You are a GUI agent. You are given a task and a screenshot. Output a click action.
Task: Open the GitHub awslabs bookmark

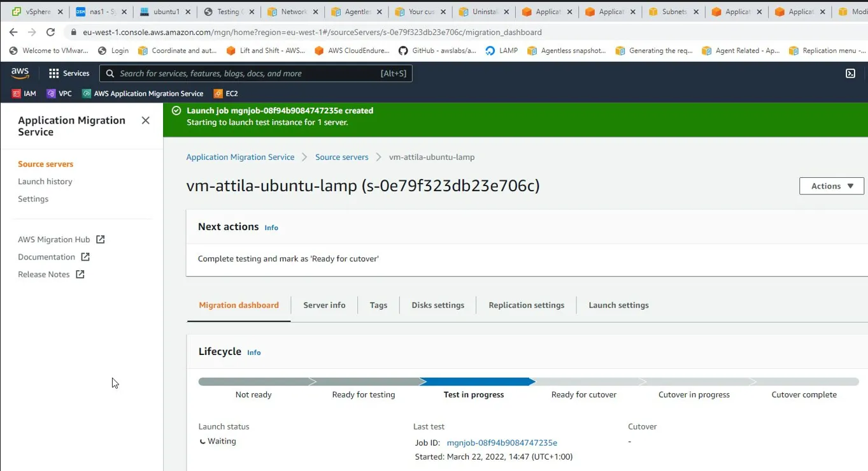(438, 51)
